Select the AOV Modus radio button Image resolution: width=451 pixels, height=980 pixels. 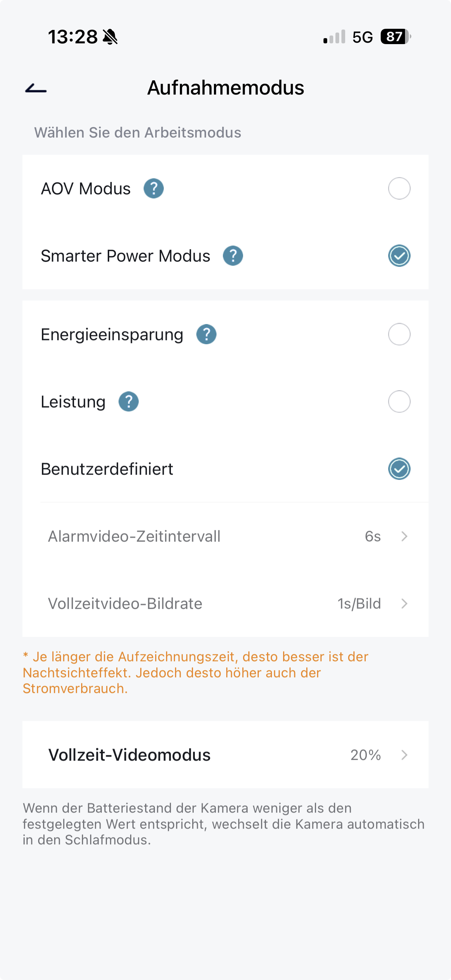click(x=399, y=189)
